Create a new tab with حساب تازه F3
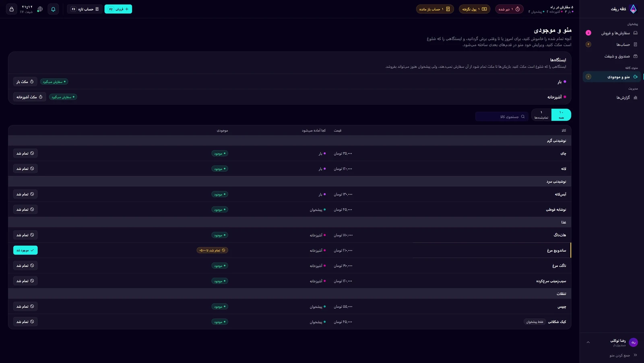This screenshot has height=363, width=644. (x=85, y=9)
